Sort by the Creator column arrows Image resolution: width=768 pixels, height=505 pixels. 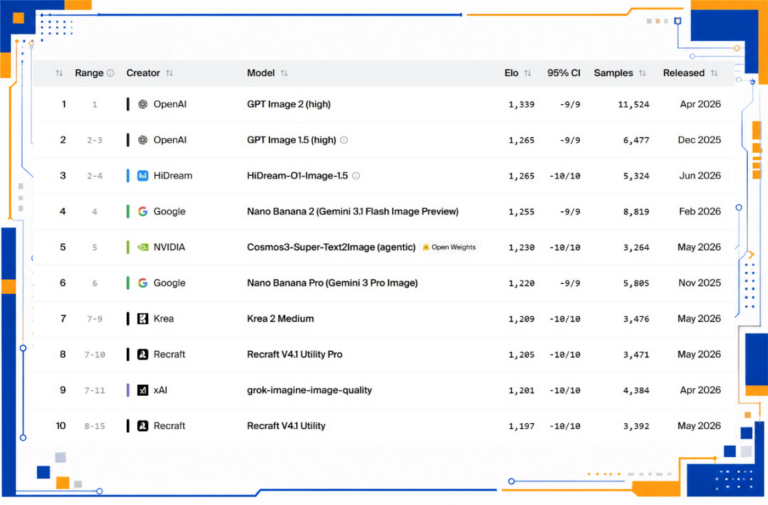[x=169, y=73]
